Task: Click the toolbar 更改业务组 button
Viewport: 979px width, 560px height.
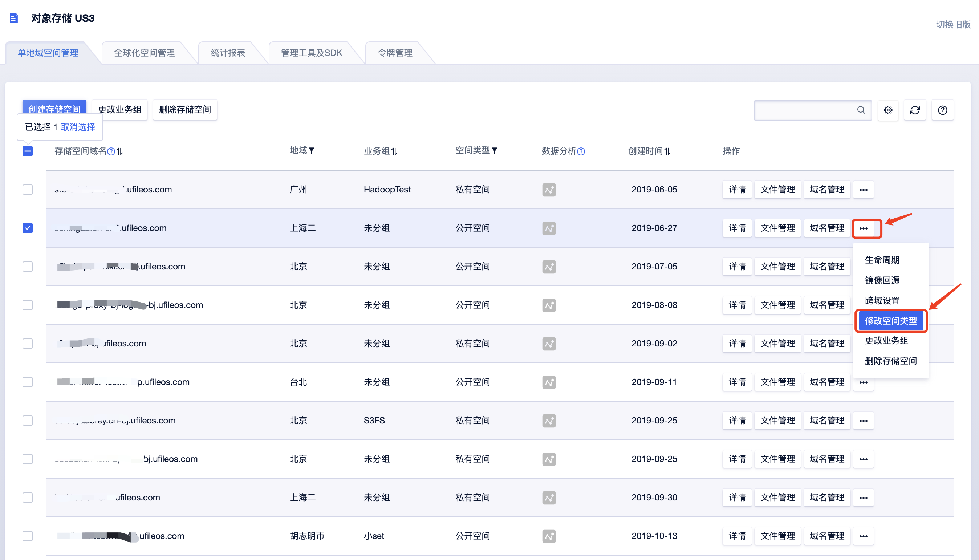Action: point(119,110)
